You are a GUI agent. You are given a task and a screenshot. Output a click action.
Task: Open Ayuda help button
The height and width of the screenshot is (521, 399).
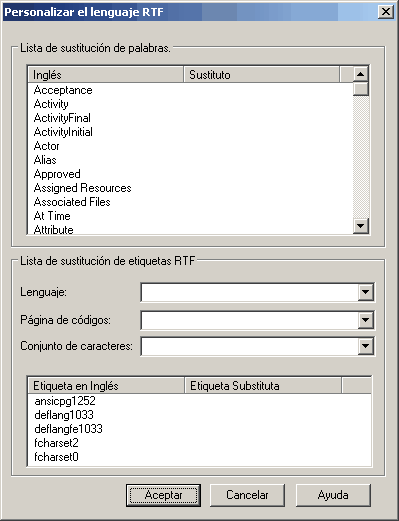pos(333,495)
